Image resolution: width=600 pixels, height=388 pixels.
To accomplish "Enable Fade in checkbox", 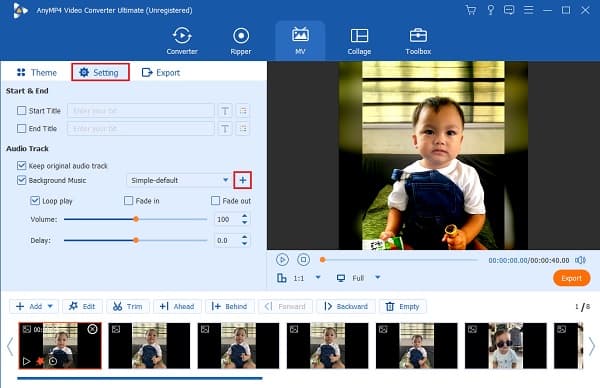I will (x=129, y=201).
